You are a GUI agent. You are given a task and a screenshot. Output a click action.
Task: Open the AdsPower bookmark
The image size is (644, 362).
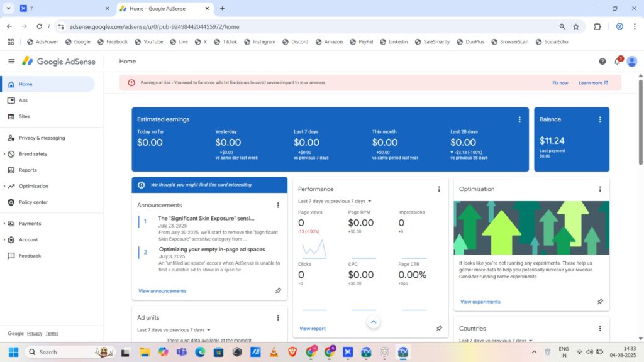point(42,42)
